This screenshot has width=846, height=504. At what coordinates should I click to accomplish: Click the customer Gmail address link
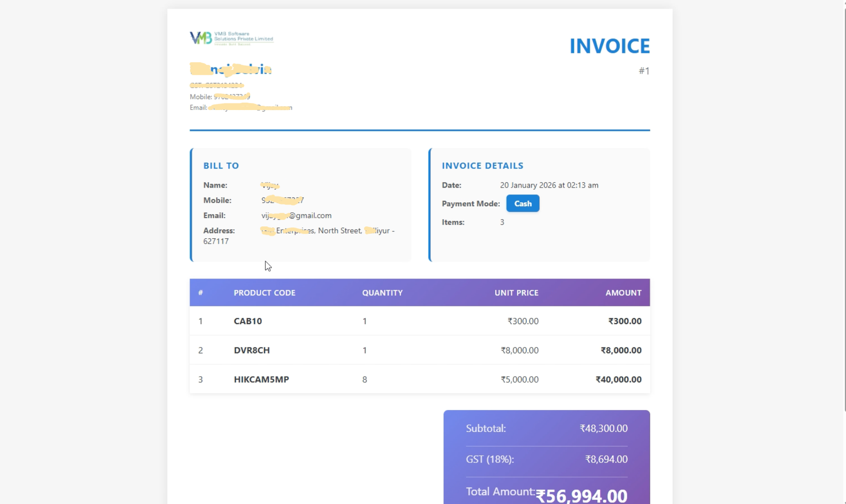click(x=296, y=215)
